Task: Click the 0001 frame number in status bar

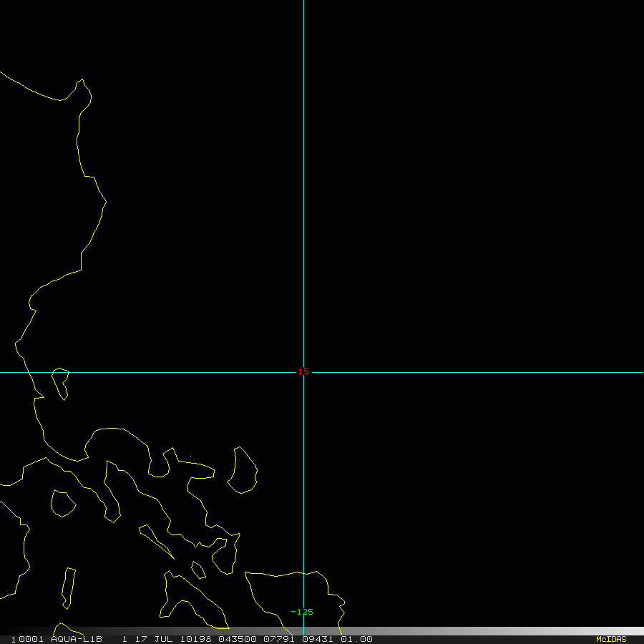Action: click(x=29, y=639)
